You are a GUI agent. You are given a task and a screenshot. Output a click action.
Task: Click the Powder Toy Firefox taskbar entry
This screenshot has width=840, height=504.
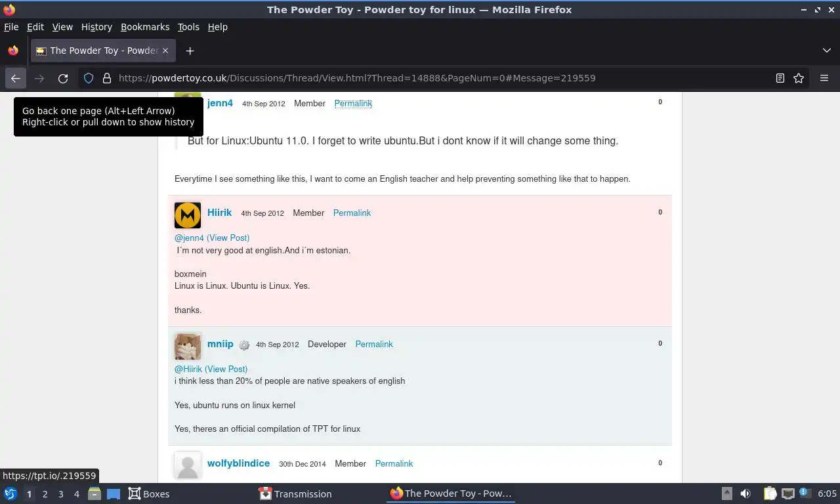pyautogui.click(x=451, y=493)
